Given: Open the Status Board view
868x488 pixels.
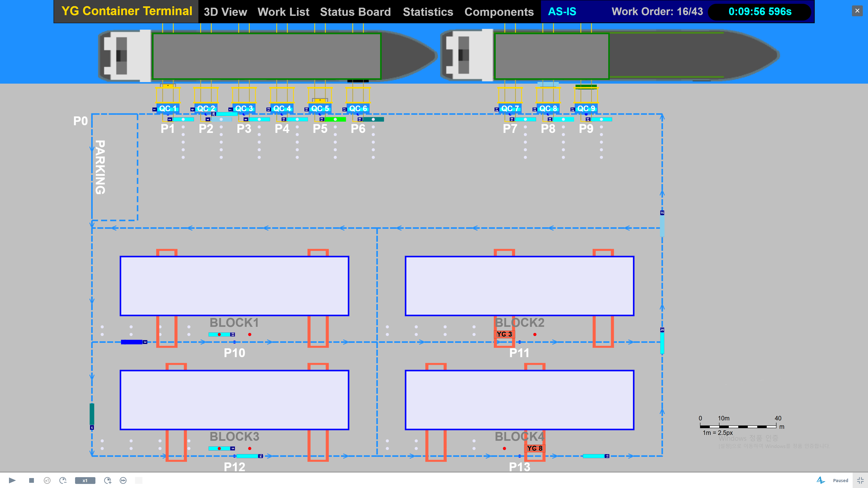Looking at the screenshot, I should [355, 12].
